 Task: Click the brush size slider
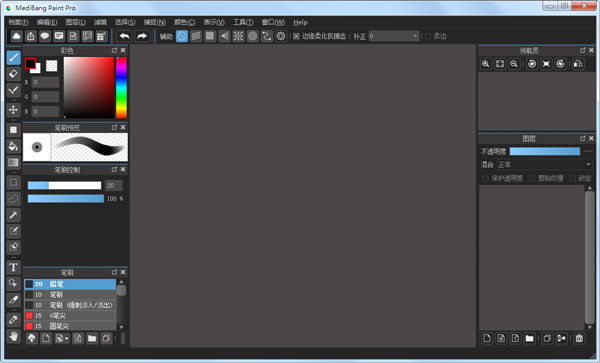coord(64,186)
